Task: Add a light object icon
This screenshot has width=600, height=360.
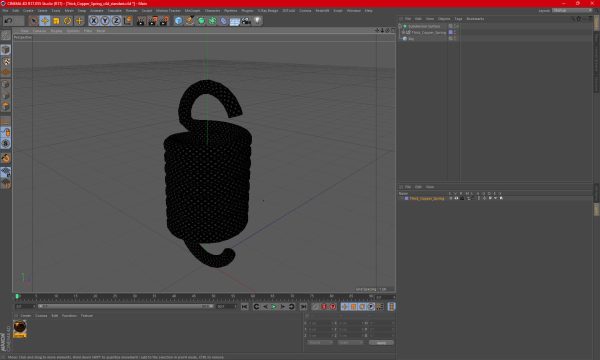Action: point(258,21)
